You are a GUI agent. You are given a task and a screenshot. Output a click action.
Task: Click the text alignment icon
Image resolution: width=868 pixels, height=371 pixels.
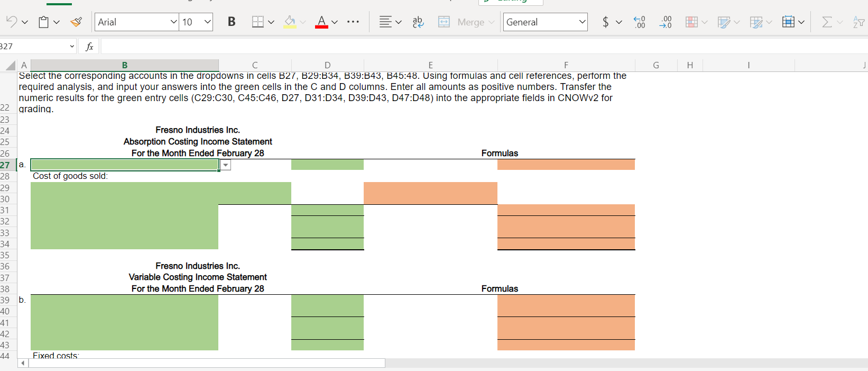(x=385, y=22)
